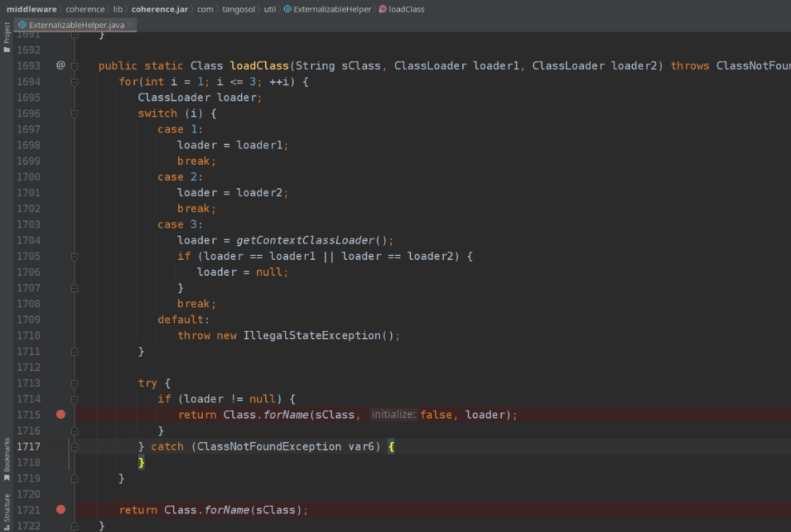This screenshot has height=532, width=791.
Task: Click the loadClass method name in the declaration
Action: coord(259,66)
